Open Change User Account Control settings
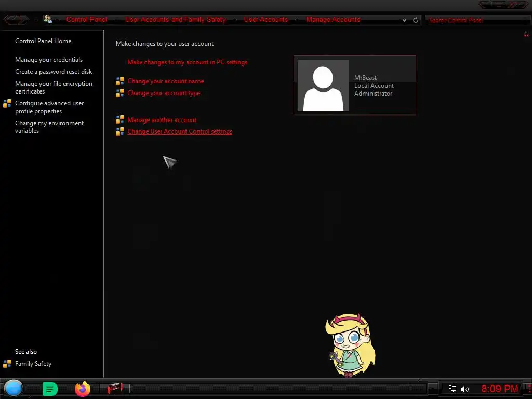This screenshot has width=532, height=399. pyautogui.click(x=180, y=131)
